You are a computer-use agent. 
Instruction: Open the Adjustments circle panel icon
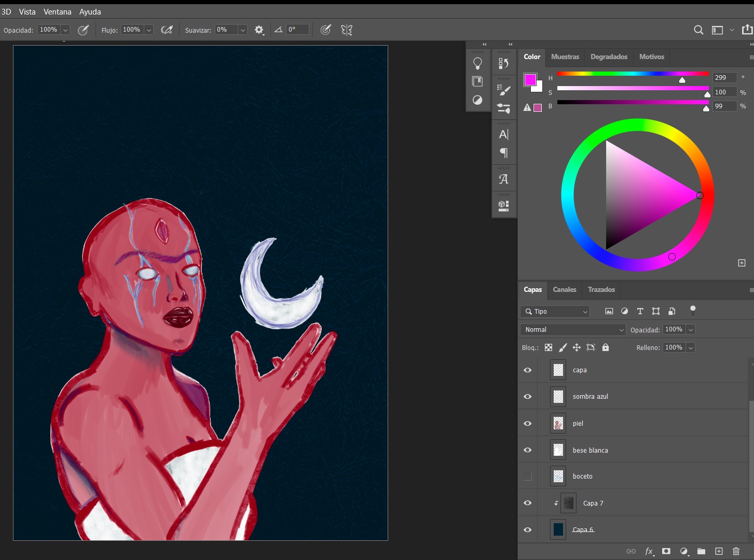coord(477,100)
